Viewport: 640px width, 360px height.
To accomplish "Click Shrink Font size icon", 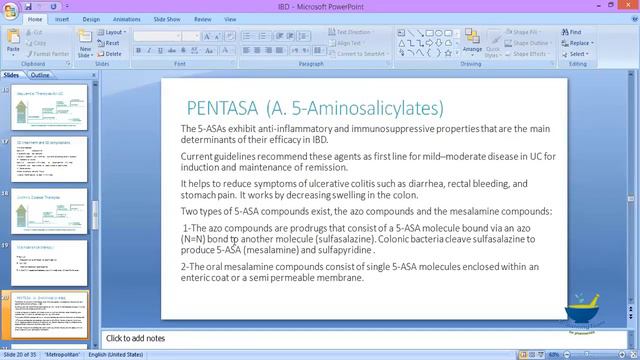I will (217, 36).
